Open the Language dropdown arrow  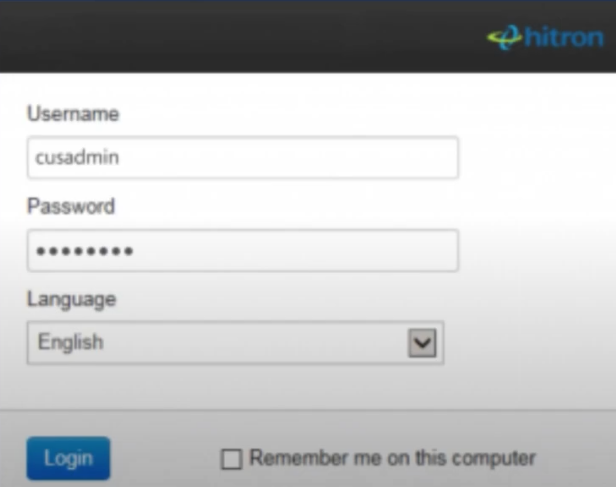coord(422,343)
